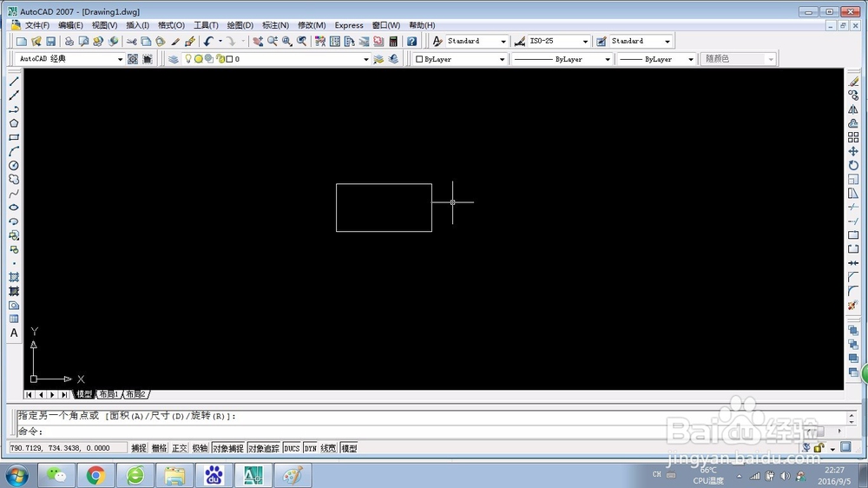
Task: Click the Pan realtime icon
Action: 258,41
